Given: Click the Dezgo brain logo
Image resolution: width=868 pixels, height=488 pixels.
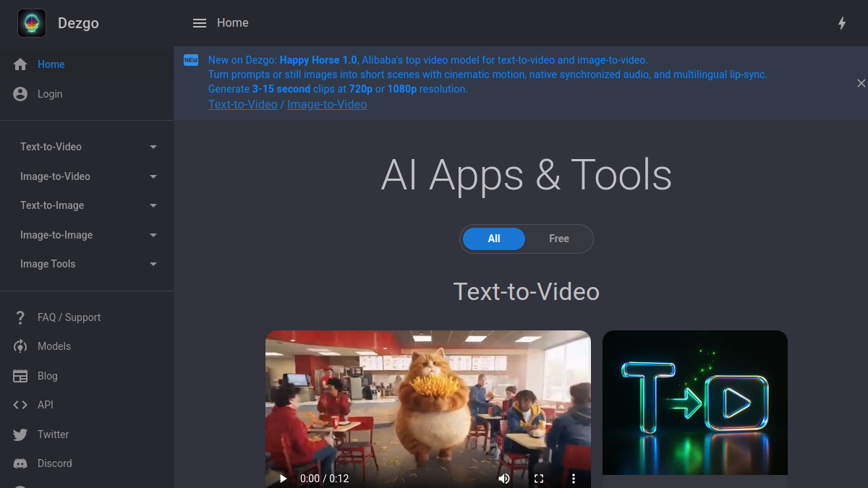Looking at the screenshot, I should [x=32, y=23].
